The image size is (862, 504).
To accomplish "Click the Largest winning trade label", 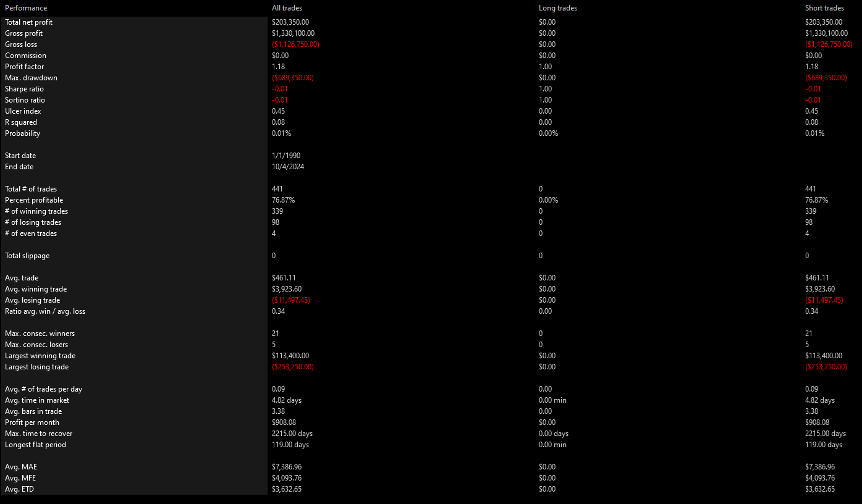I will (x=40, y=356).
